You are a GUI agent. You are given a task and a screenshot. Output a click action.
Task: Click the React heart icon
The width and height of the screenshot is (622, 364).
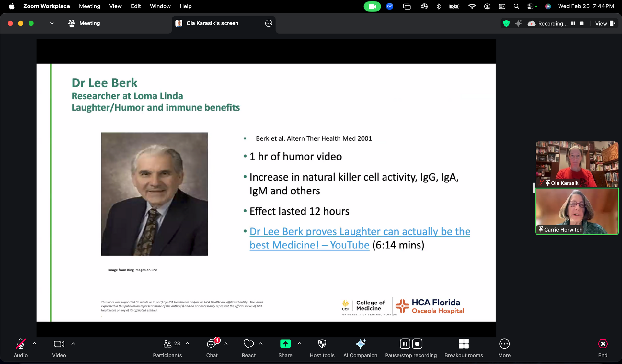[x=248, y=344]
